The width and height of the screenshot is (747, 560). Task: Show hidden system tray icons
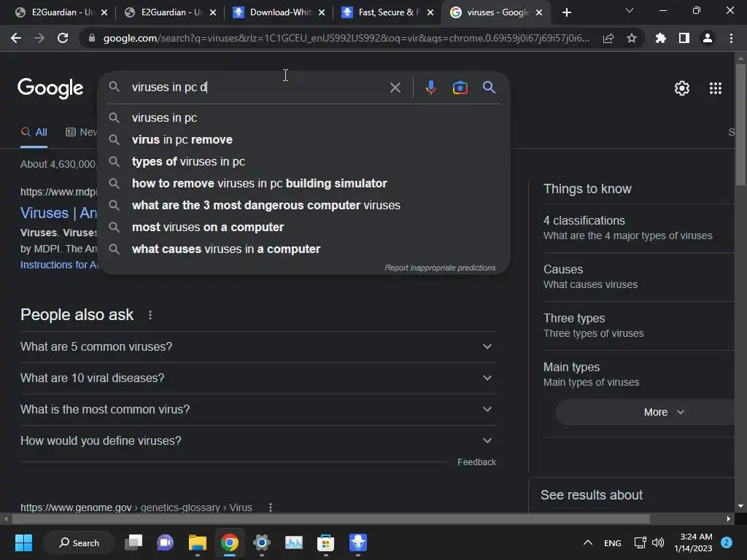[x=588, y=542]
